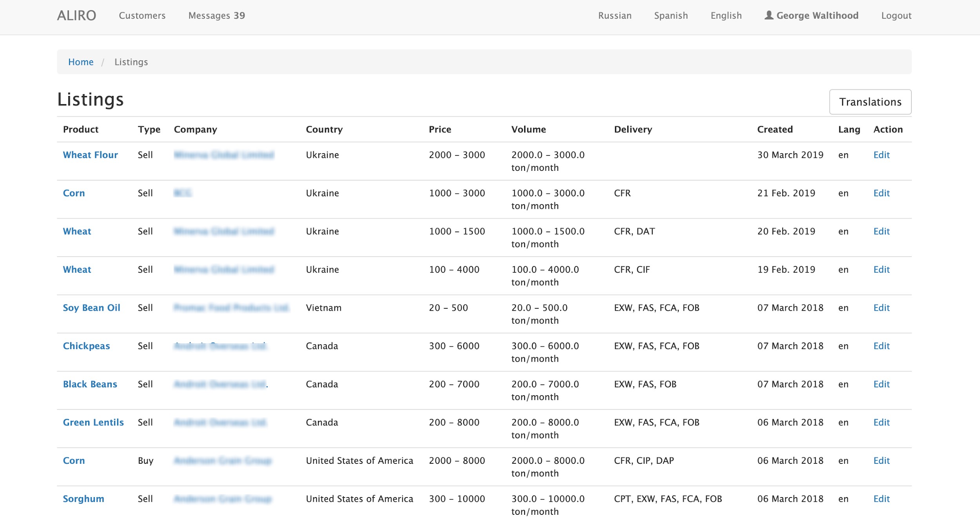The height and width of the screenshot is (523, 980).
Task: Edit the Wheat Flour listing
Action: pyautogui.click(x=882, y=155)
